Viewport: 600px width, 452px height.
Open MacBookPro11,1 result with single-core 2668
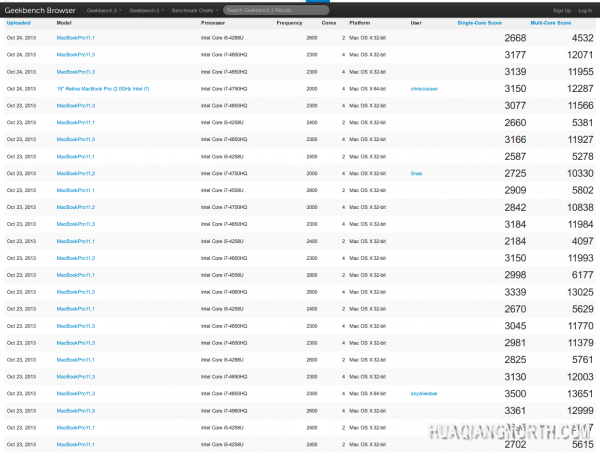click(x=75, y=38)
